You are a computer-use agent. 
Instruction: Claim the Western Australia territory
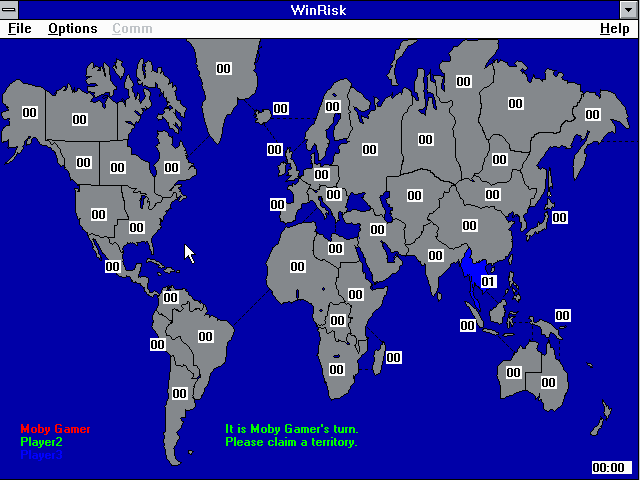coord(513,373)
